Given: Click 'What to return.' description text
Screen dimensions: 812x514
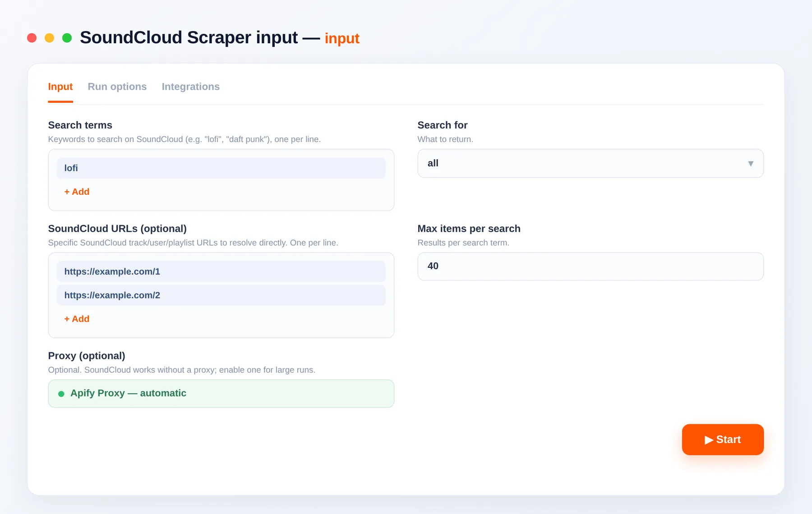Looking at the screenshot, I should coord(445,139).
